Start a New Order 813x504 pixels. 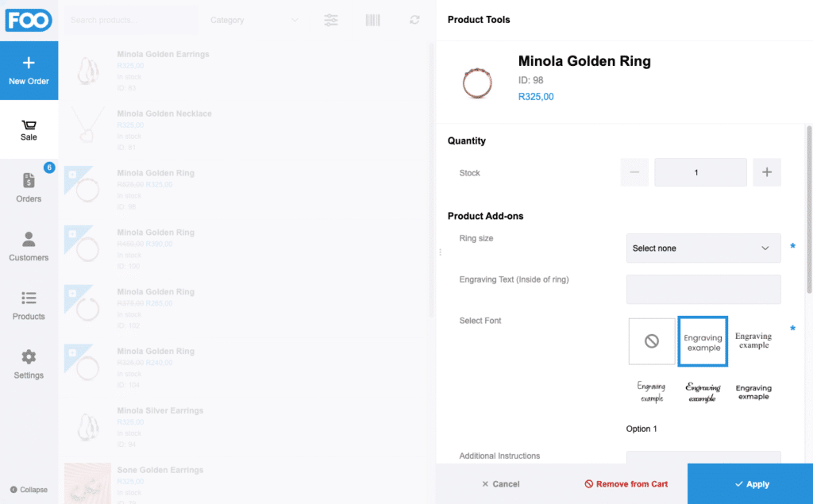[29, 71]
